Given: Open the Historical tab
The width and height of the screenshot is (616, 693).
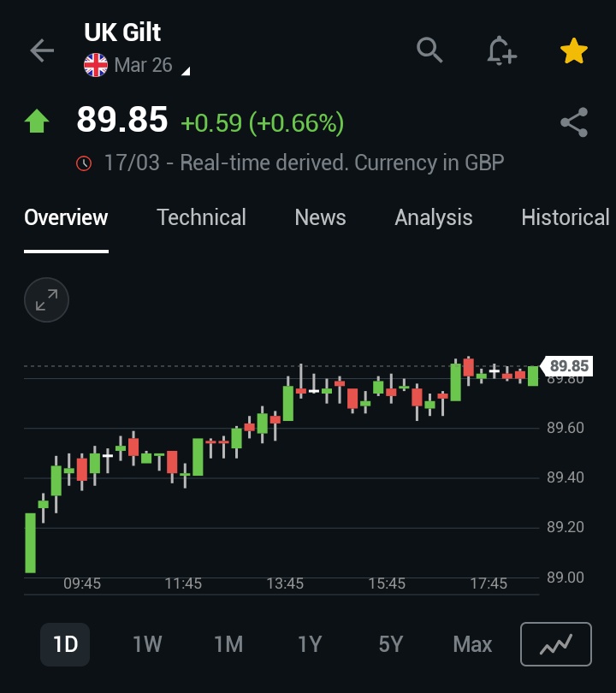Looking at the screenshot, I should pyautogui.click(x=566, y=217).
